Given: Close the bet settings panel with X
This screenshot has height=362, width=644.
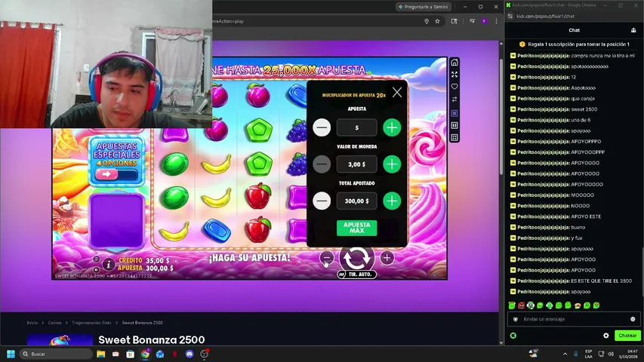Looking at the screenshot, I should 397,92.
